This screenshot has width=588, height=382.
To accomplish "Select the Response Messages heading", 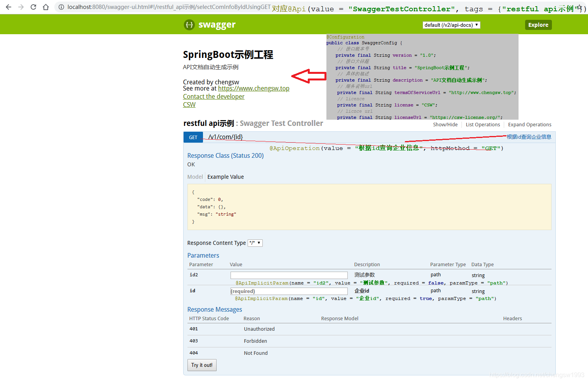I will point(215,310).
